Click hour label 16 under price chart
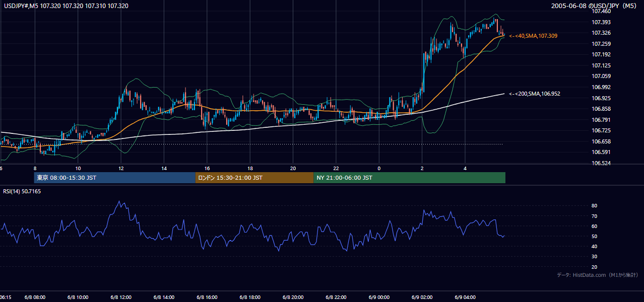 tap(207, 168)
